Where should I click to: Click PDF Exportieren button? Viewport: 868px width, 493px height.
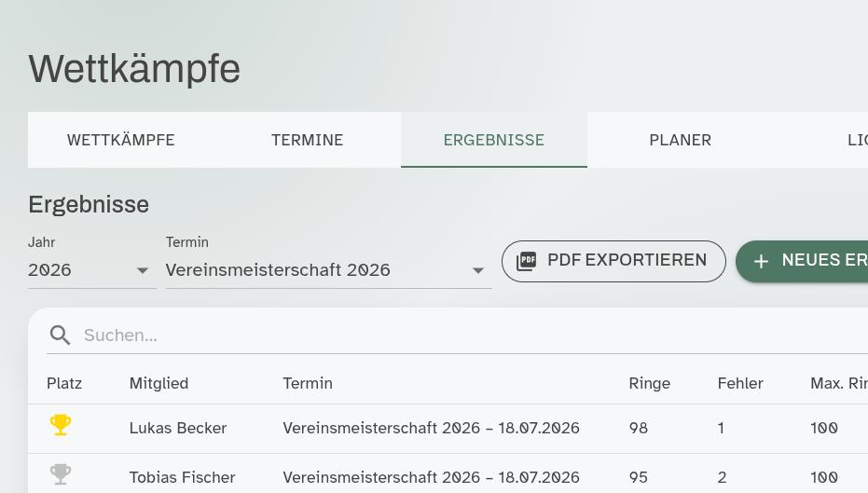pyautogui.click(x=613, y=261)
